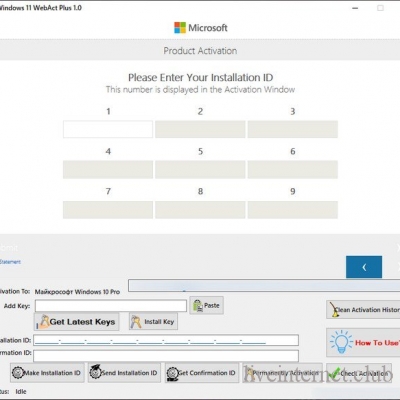The width and height of the screenshot is (400, 400).
Task: Minimize the WebAct Plus window
Action: coord(355,8)
